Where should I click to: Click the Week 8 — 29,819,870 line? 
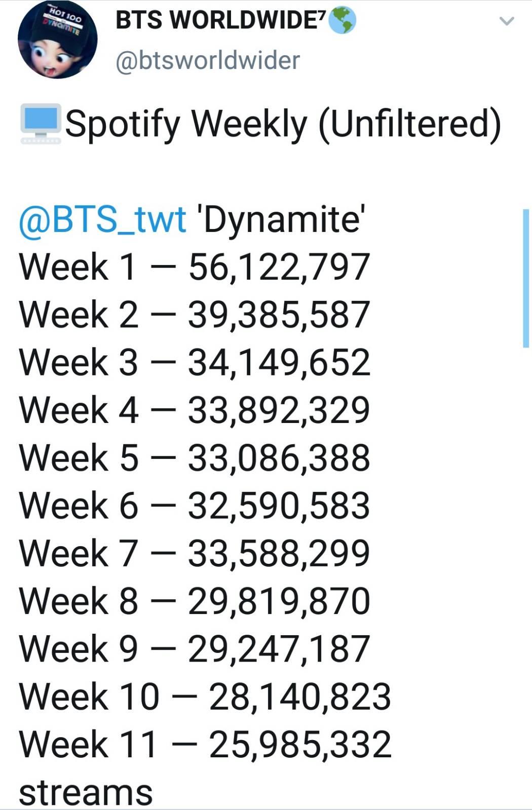[x=195, y=600]
